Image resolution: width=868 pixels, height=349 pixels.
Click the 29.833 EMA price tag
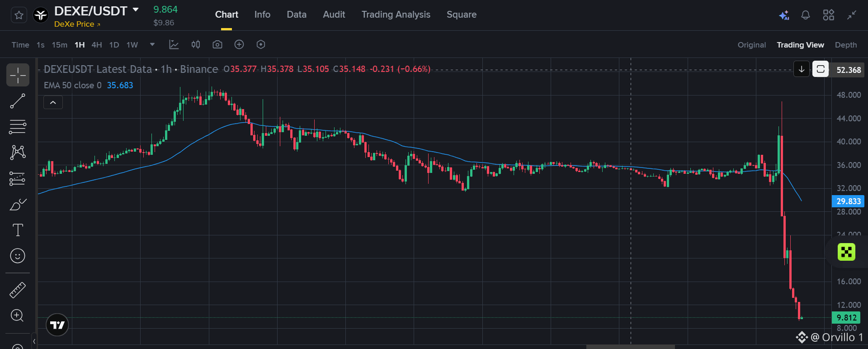[x=848, y=201]
